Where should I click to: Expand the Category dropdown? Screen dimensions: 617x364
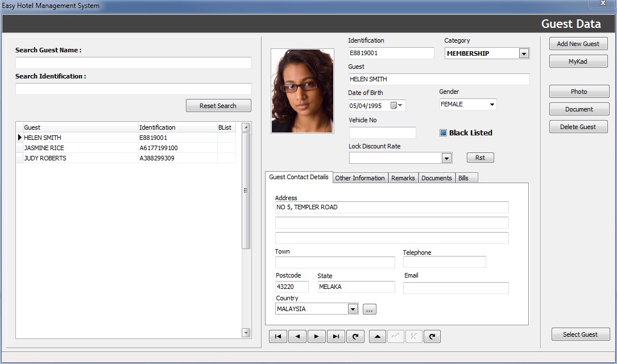coord(524,53)
